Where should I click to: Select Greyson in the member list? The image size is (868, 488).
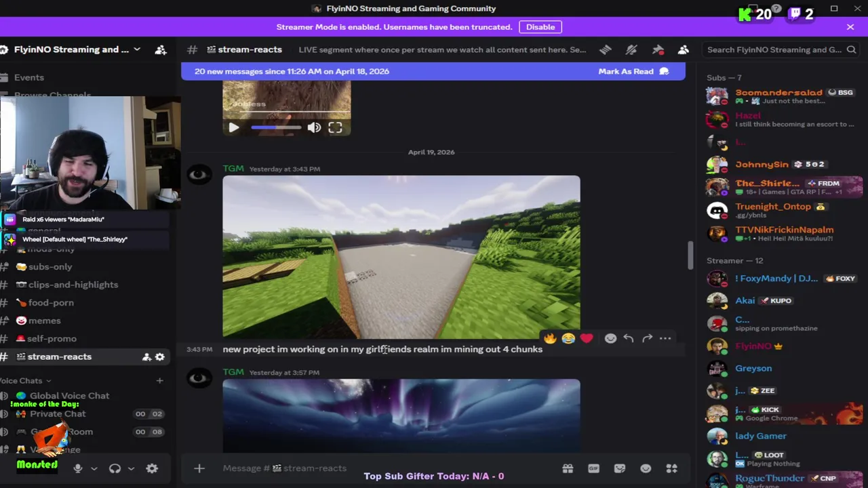pos(783,369)
